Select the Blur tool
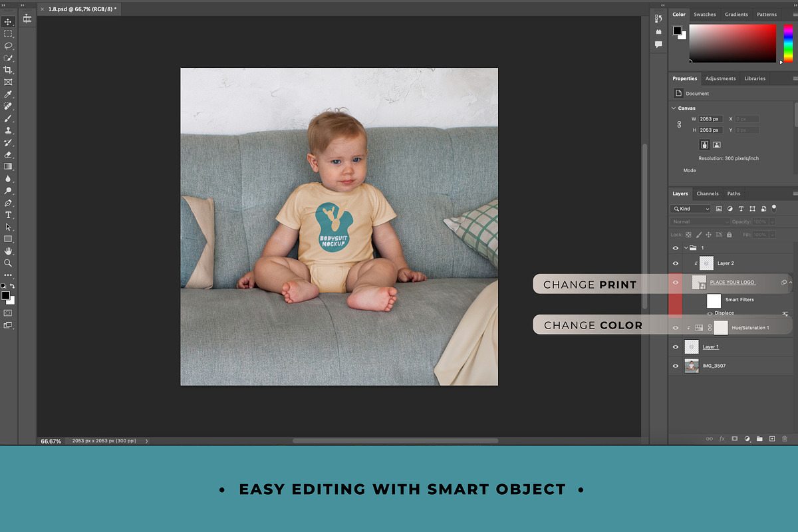 [x=9, y=178]
